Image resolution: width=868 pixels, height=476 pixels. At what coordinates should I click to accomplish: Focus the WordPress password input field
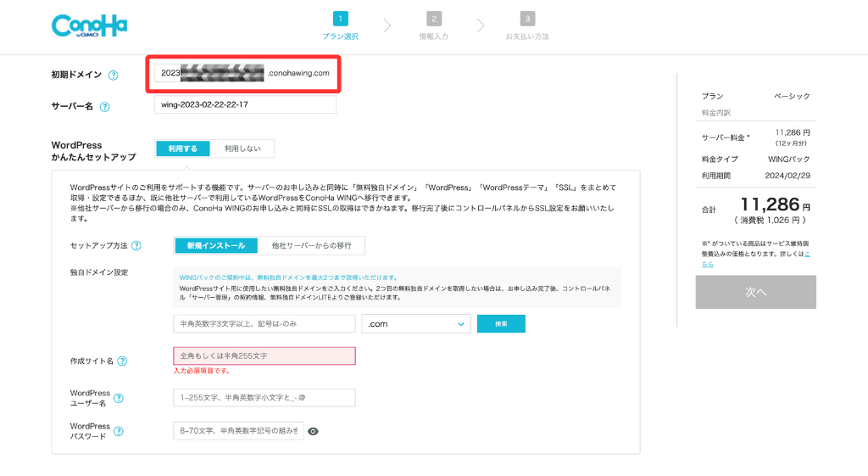pos(238,430)
